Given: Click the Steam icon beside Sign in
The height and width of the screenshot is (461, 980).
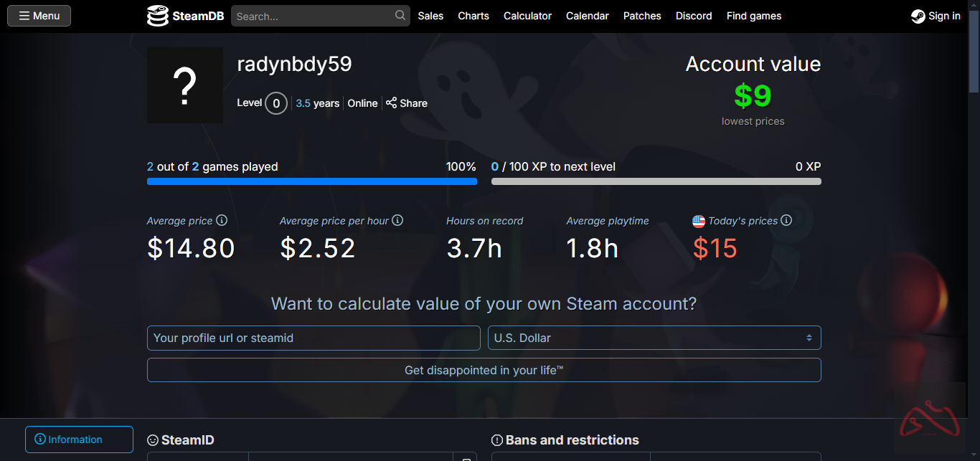Looking at the screenshot, I should (918, 16).
